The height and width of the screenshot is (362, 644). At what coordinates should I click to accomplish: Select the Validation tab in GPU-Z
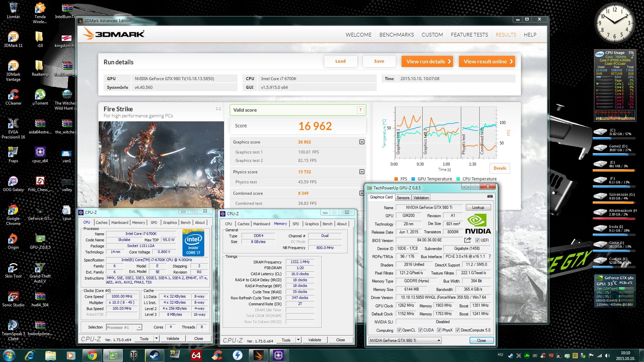click(421, 198)
